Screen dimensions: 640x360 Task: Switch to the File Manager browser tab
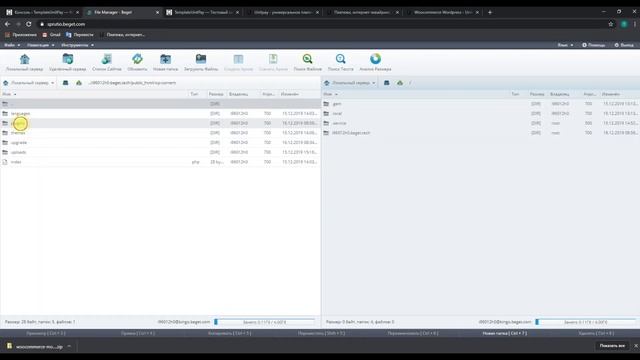122,12
